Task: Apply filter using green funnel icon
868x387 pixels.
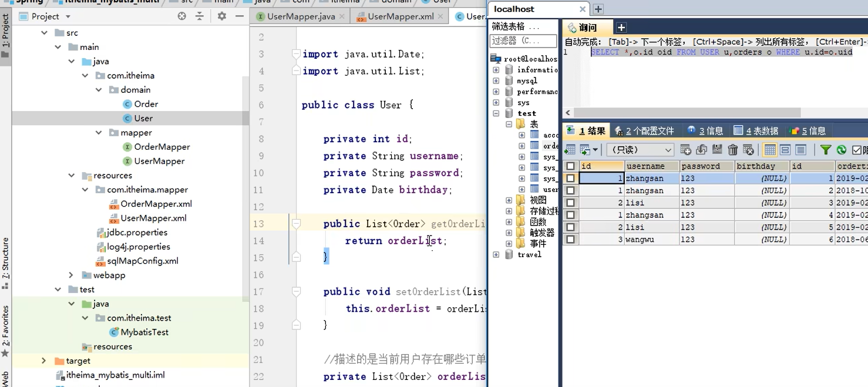Action: click(825, 150)
